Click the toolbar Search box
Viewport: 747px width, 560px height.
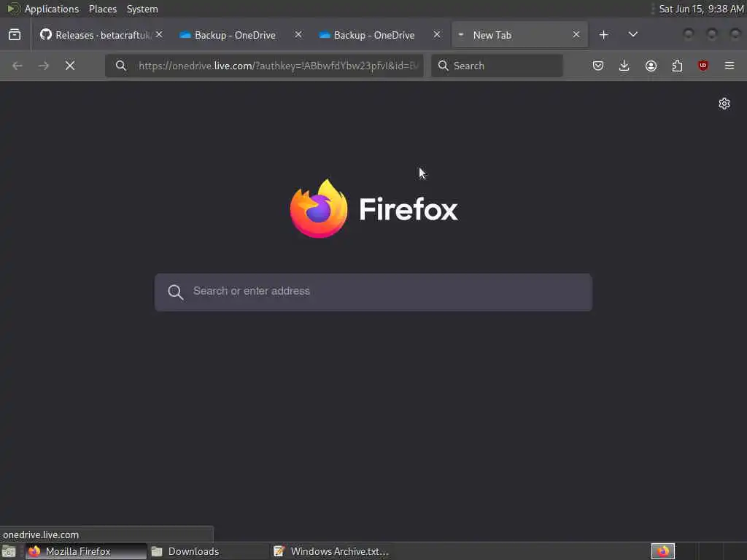(x=497, y=66)
